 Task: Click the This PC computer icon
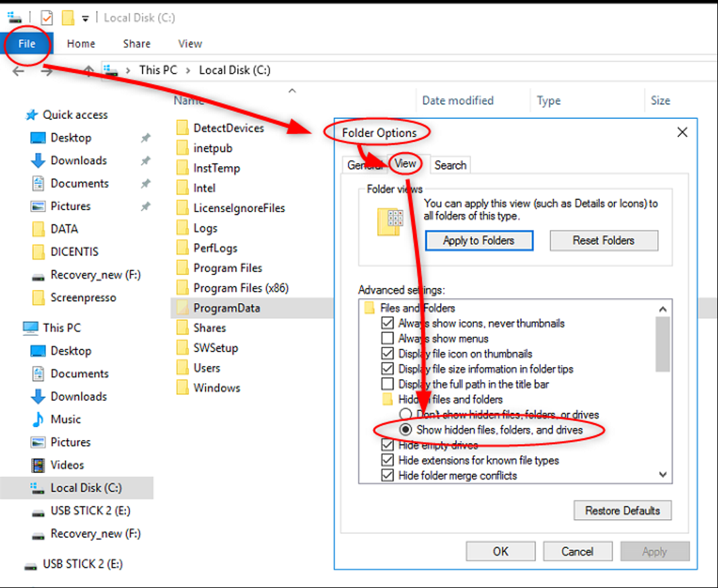pyautogui.click(x=30, y=328)
